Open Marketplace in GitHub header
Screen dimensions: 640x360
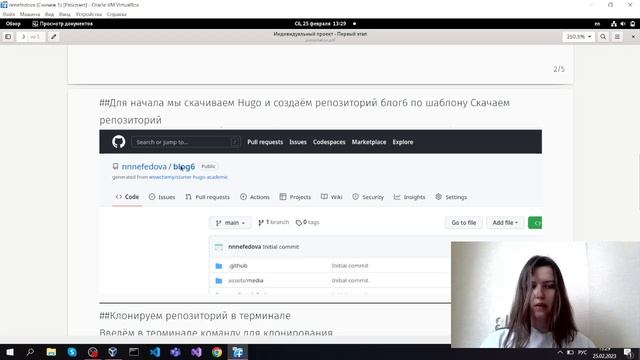pos(369,142)
